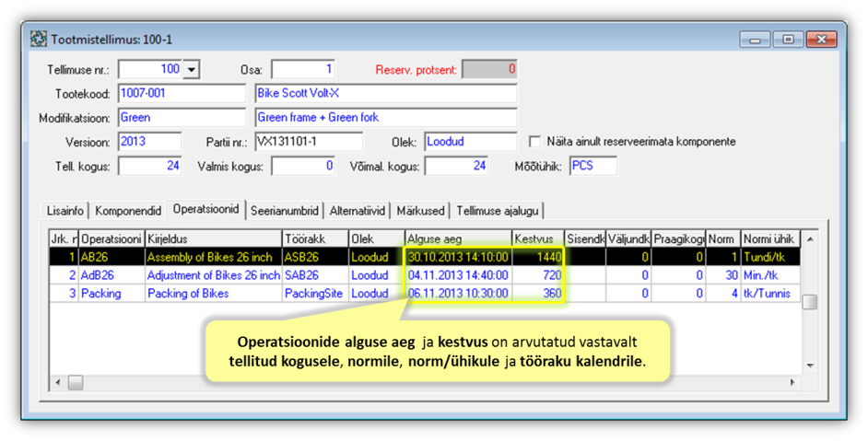View the Tellimuse ajalugu tab

[x=497, y=211]
